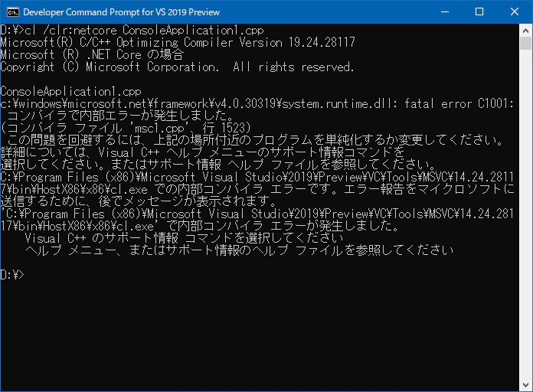This screenshot has height=392, width=533.
Task: Maximize the Developer Command Prompt window
Action: 479,12
